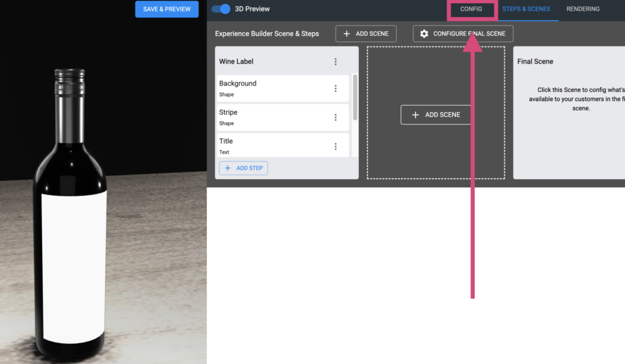Open the Config tab
Screen dimensions: 625x364
471,9
